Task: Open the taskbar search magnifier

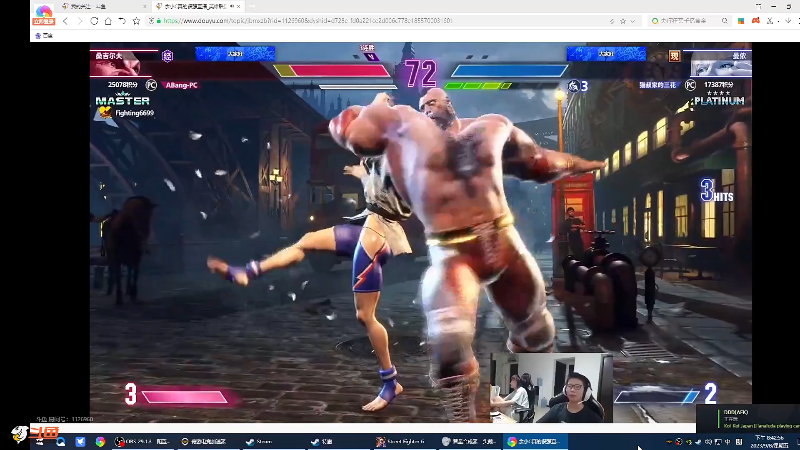Action: coord(61,442)
